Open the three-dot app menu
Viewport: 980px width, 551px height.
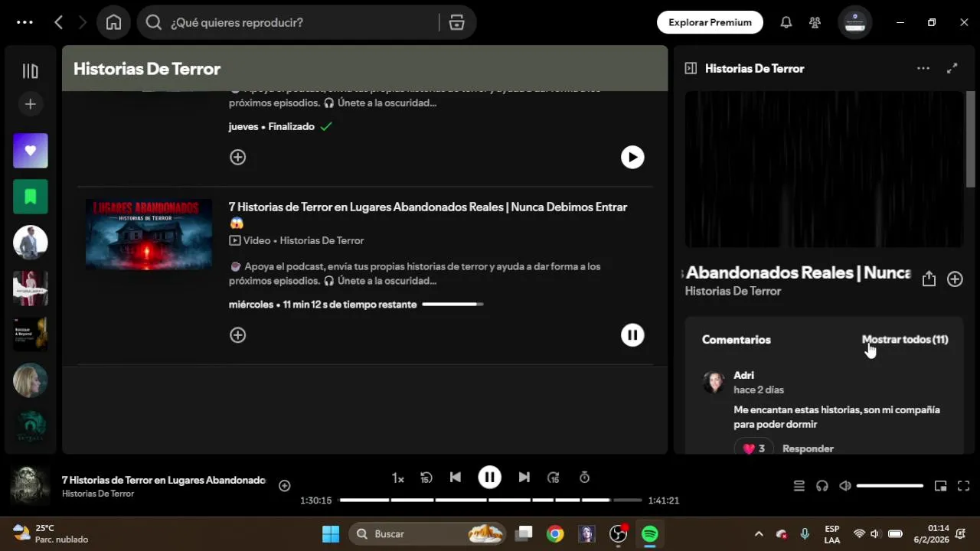24,22
